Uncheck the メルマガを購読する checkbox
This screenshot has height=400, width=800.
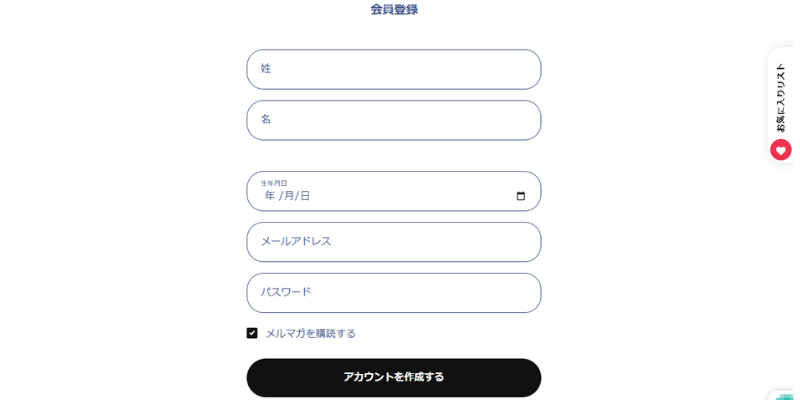coord(252,333)
